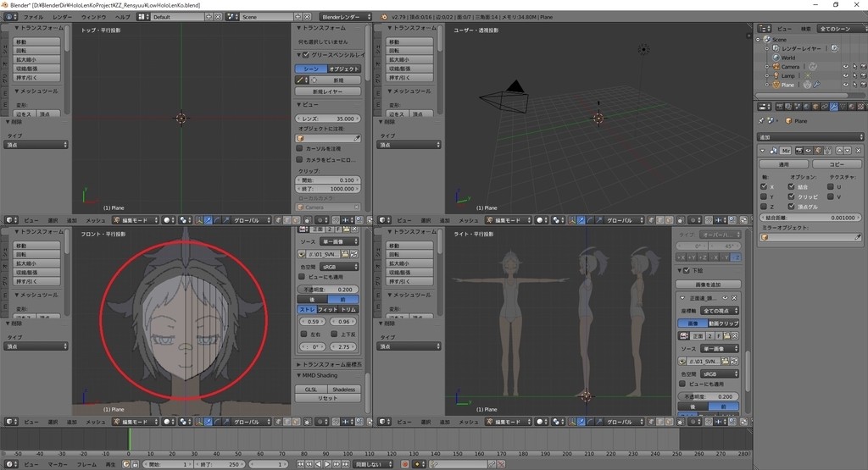
Task: Open the render camera tab in Properties
Action: point(780,107)
